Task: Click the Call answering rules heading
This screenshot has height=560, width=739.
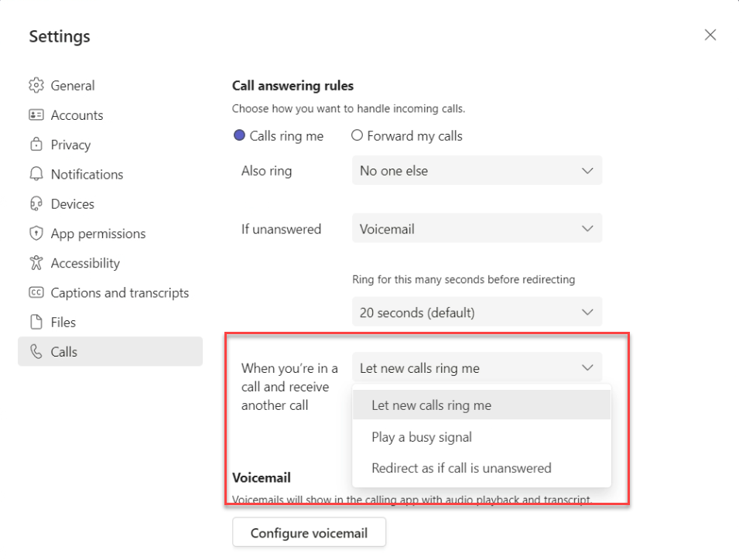Action: 293,85
